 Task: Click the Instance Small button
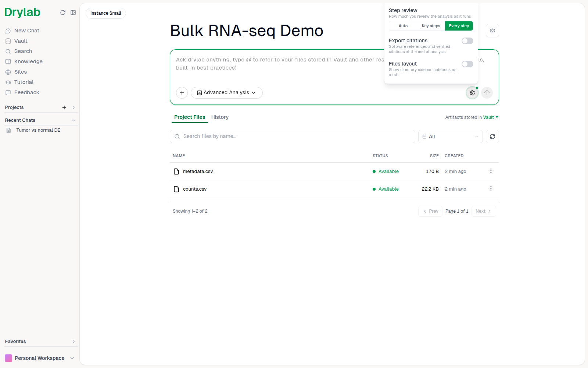click(106, 13)
